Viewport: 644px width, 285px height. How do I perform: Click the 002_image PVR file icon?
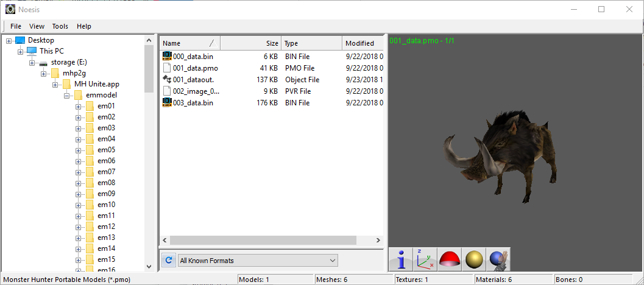click(x=167, y=91)
